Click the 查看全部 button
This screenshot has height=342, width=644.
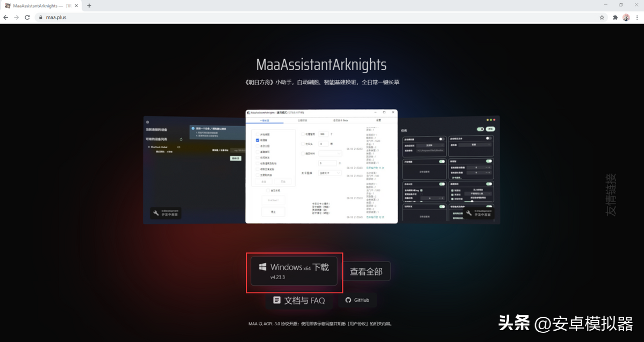[x=367, y=272]
